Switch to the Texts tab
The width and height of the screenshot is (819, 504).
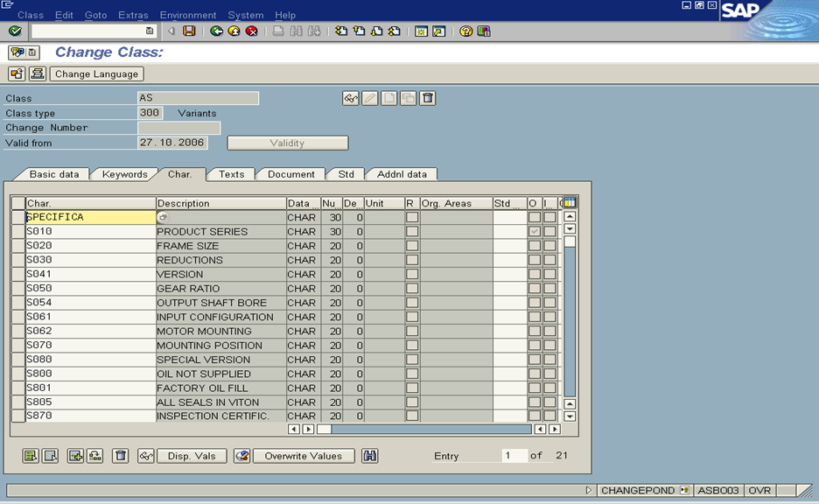(231, 174)
